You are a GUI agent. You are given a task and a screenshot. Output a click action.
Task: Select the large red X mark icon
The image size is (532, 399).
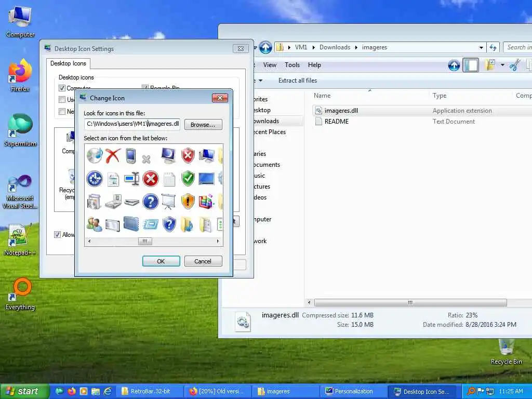[113, 156]
